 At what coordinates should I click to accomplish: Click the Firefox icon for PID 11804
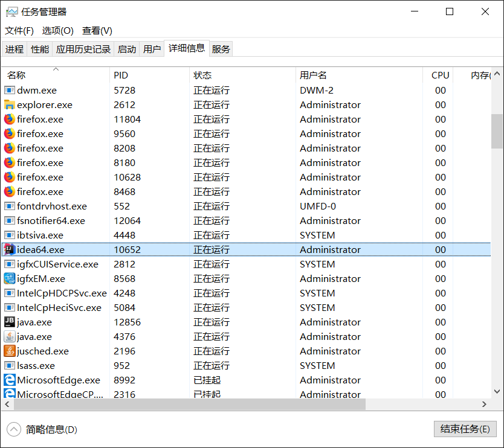coord(9,119)
